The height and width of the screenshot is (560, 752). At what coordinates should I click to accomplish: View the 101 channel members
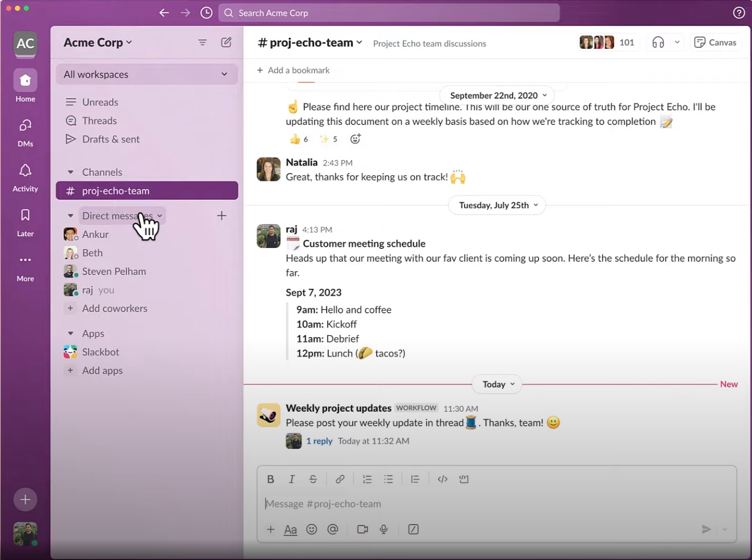[607, 42]
